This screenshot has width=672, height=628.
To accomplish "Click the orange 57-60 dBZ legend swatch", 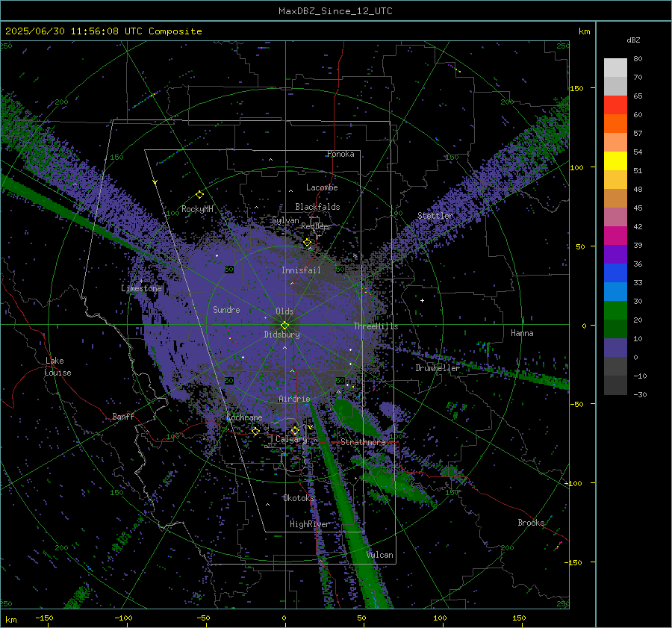I will point(615,124).
